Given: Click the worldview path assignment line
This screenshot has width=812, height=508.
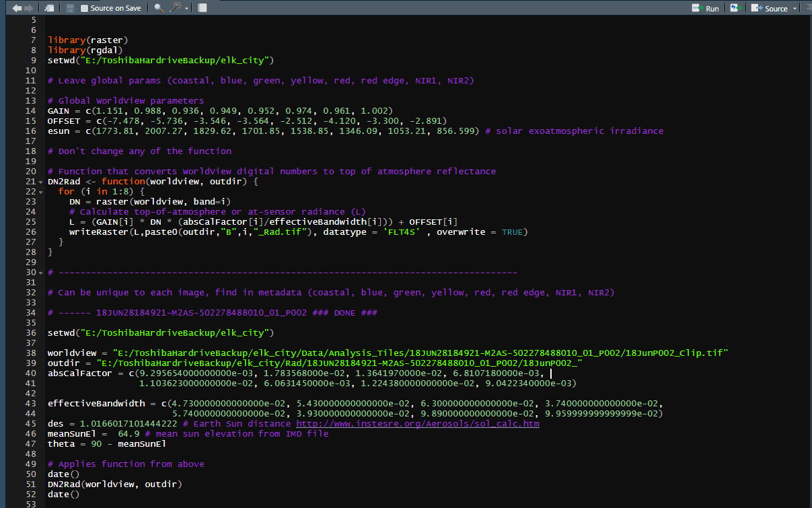Looking at the screenshot, I should click(388, 353).
